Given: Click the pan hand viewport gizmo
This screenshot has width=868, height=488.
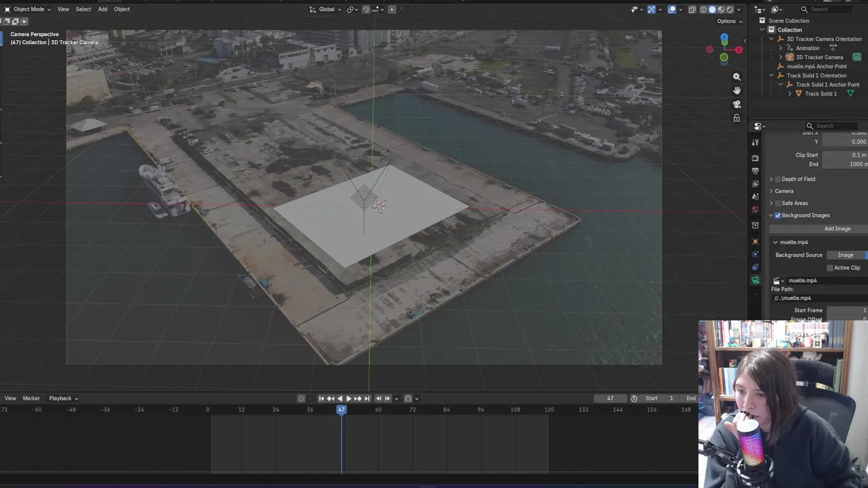Looking at the screenshot, I should (x=736, y=90).
